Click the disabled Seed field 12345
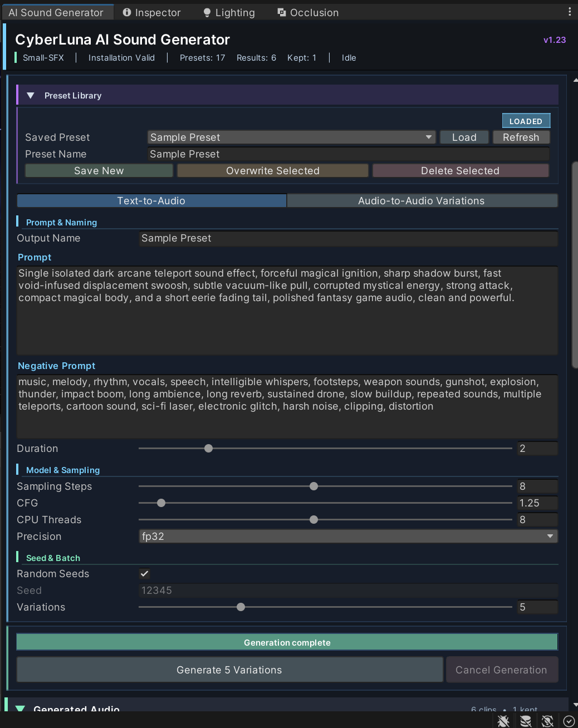Viewport: 578px width, 728px height. coord(348,591)
